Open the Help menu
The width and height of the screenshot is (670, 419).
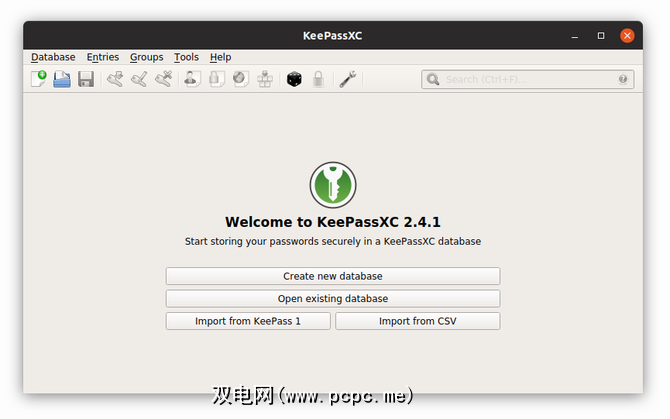pyautogui.click(x=220, y=57)
